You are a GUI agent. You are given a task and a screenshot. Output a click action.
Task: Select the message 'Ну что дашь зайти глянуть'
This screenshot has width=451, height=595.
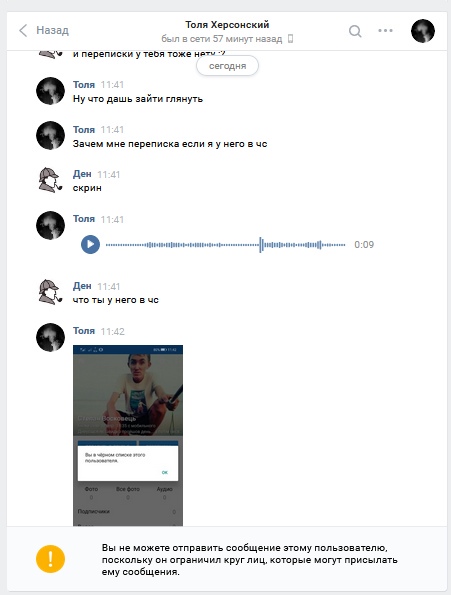(x=138, y=99)
